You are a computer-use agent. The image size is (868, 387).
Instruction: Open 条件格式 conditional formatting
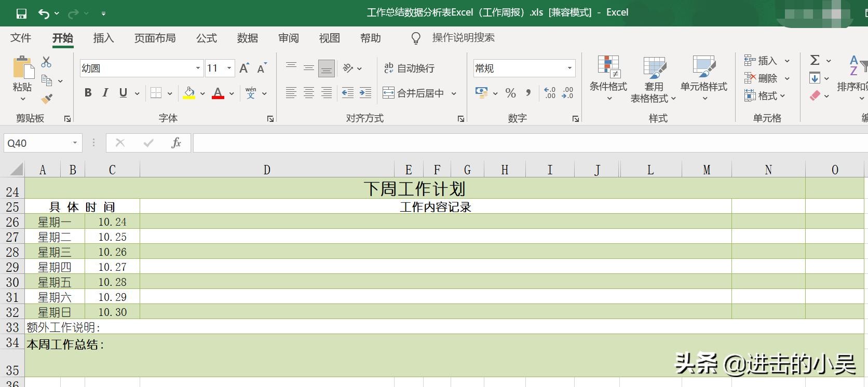click(608, 77)
